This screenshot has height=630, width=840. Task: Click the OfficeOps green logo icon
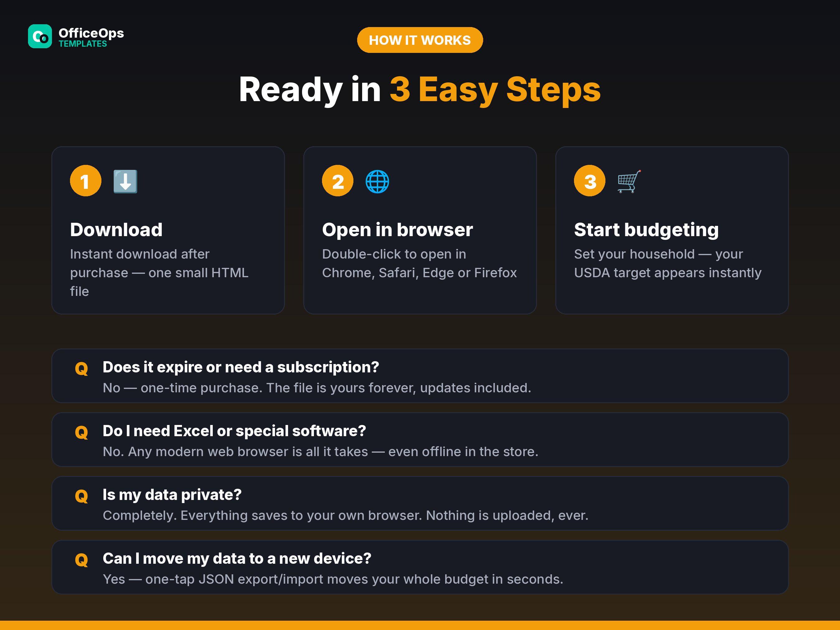pyautogui.click(x=40, y=36)
